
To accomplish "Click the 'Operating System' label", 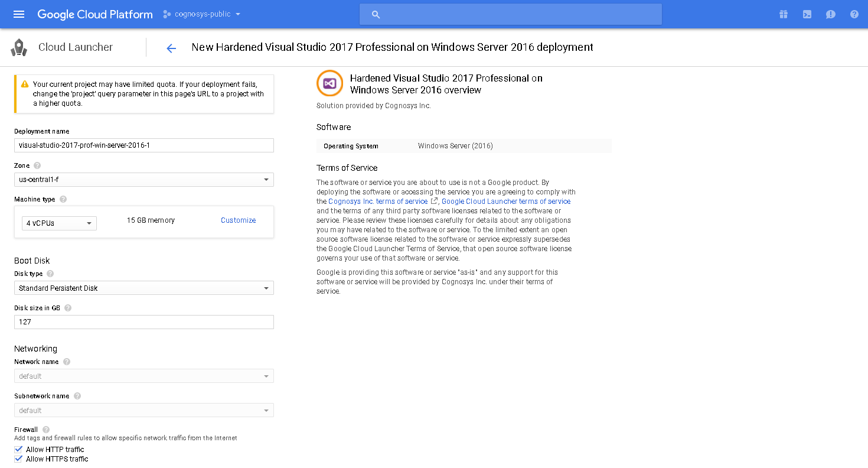I will pyautogui.click(x=351, y=146).
